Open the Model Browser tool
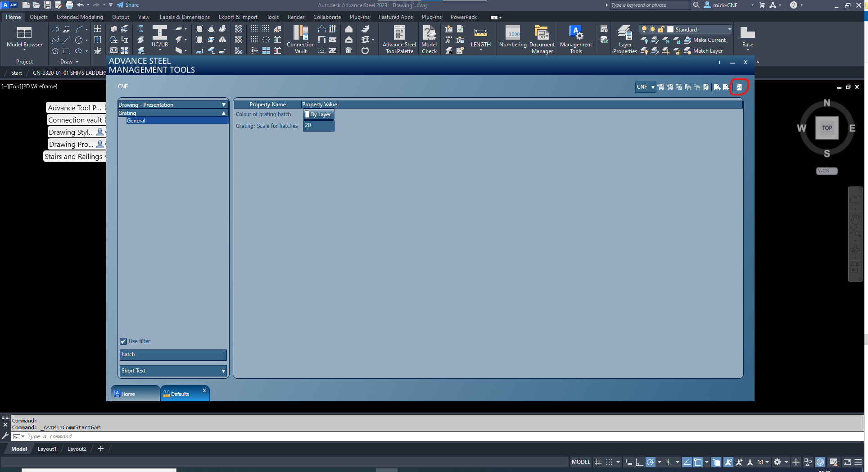Viewport: 868px width, 472px height. tap(24, 37)
